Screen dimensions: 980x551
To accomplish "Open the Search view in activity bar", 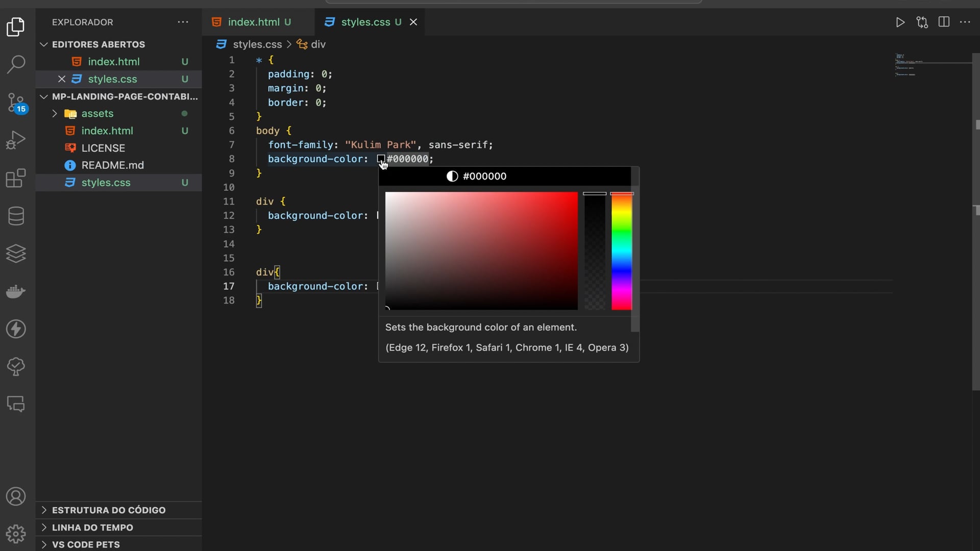I will pos(16,64).
